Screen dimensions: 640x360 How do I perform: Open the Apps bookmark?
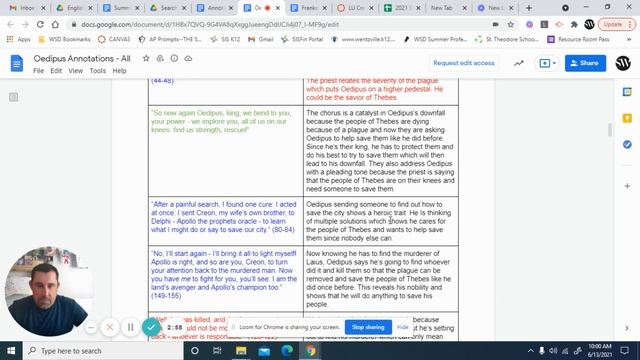19,40
